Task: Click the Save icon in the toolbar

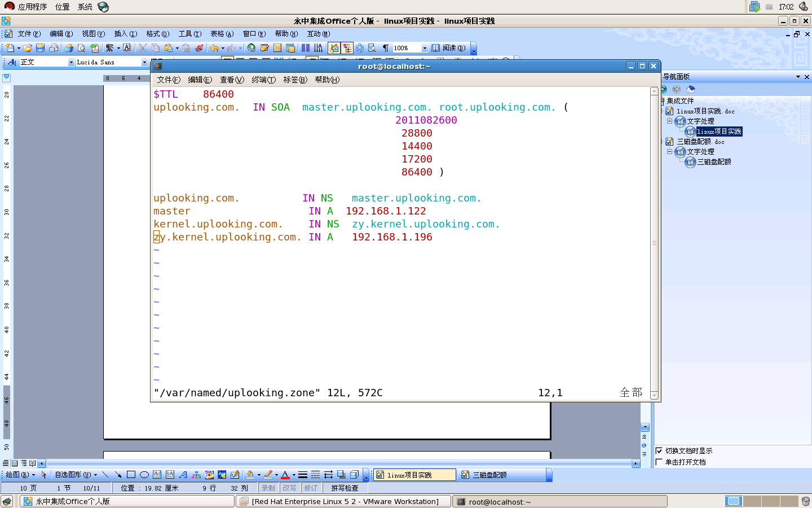Action: tap(40, 48)
